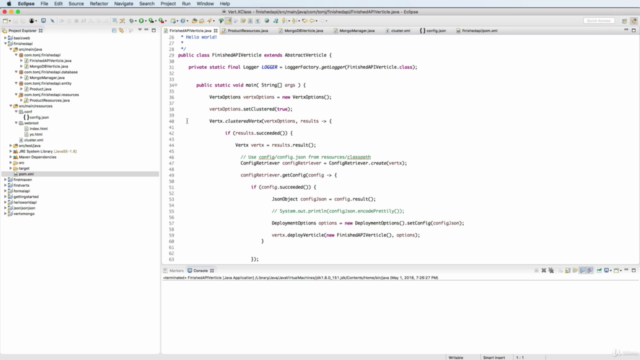The height and width of the screenshot is (360, 640).
Task: Switch to MongoDBVerticle.java editor tab
Action: coord(303,31)
